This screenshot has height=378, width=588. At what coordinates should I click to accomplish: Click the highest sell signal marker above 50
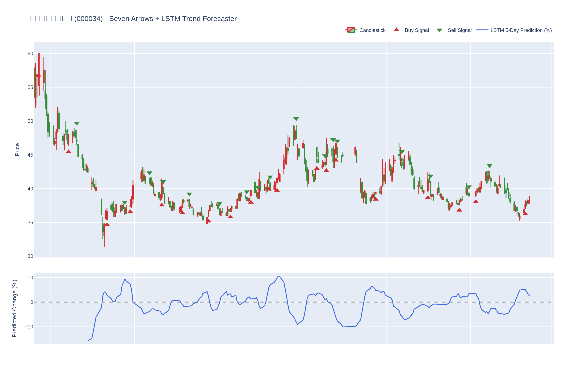pyautogui.click(x=296, y=119)
